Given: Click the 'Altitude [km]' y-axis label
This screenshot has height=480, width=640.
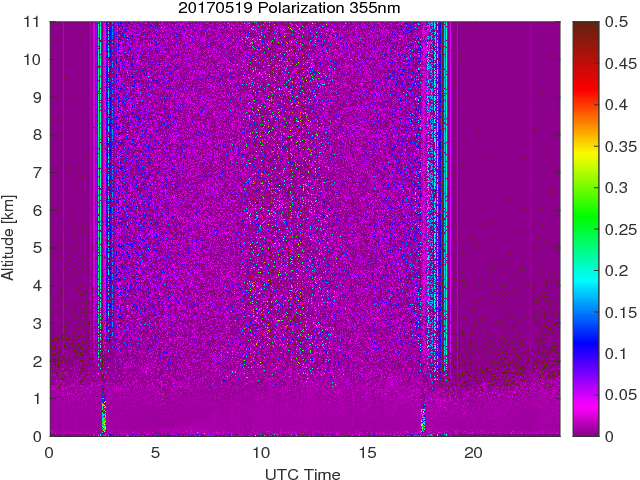Looking at the screenshot, I should [x=9, y=228].
